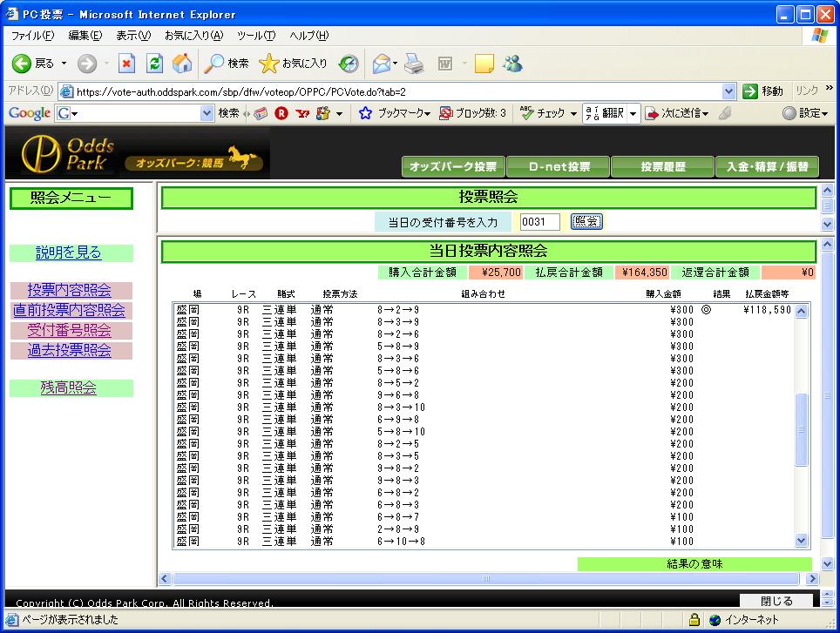The image size is (840, 633).
Task: Click the bet list vertical scrollbar thumb
Action: 802,429
